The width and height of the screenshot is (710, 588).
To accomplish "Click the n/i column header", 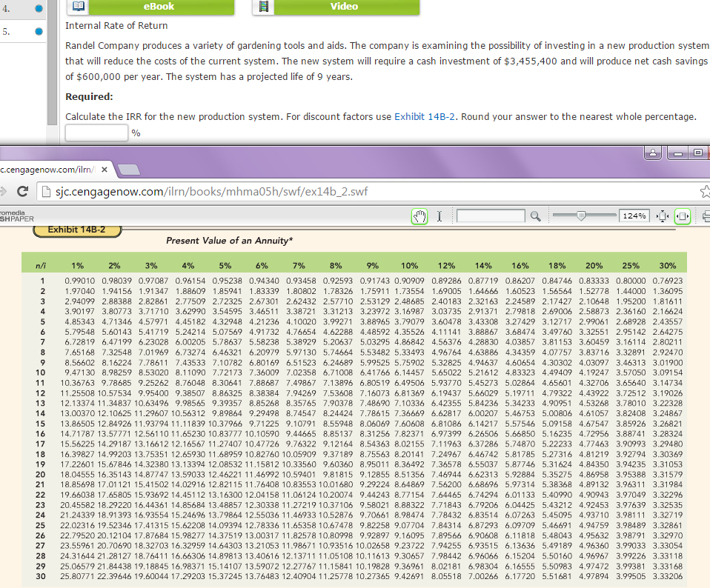I will pos(41,266).
